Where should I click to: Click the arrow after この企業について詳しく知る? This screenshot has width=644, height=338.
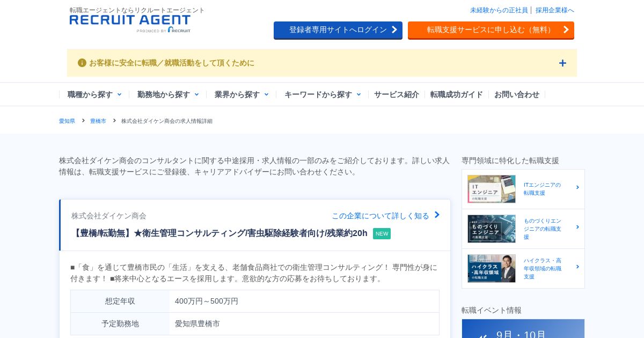click(437, 215)
